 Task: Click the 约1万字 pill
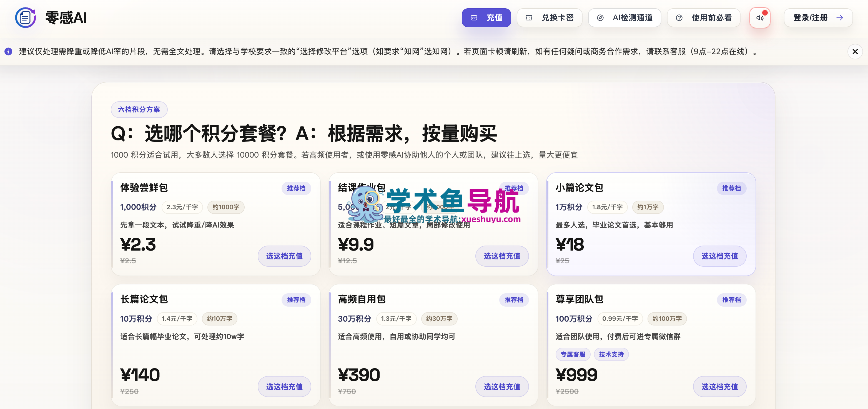coord(648,207)
